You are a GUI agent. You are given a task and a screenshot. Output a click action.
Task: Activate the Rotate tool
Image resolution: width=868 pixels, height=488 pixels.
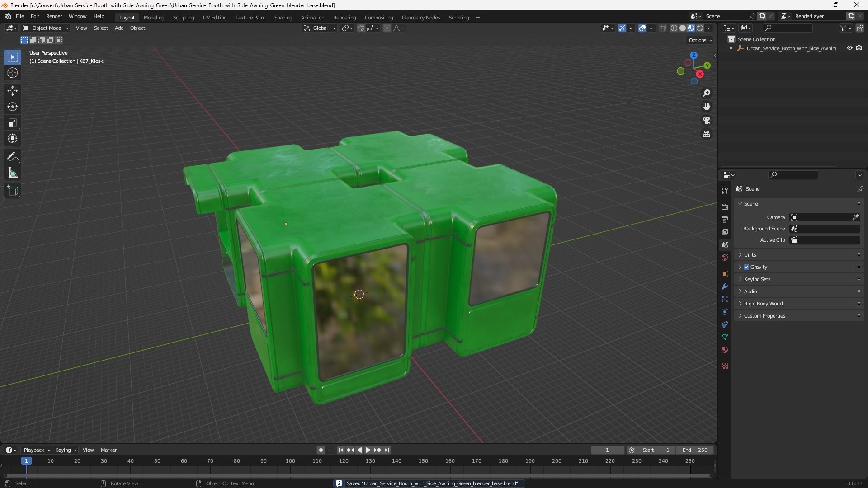13,107
